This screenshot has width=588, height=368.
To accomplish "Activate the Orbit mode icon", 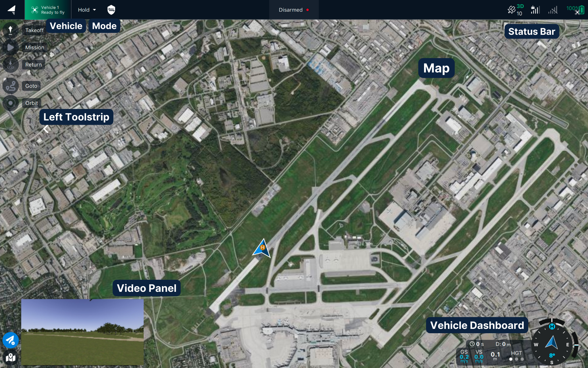I will tap(11, 103).
